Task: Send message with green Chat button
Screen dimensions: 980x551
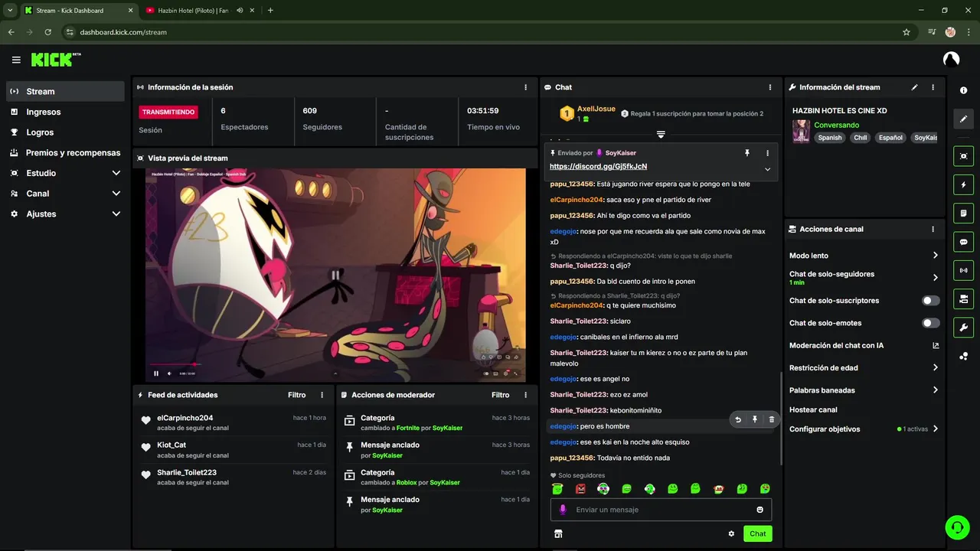Action: (x=757, y=533)
